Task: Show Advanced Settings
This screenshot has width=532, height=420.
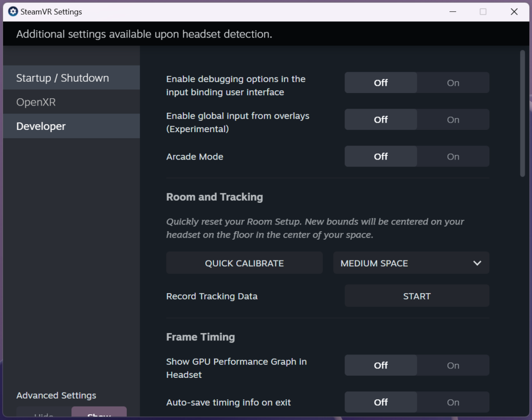Action: point(99,413)
